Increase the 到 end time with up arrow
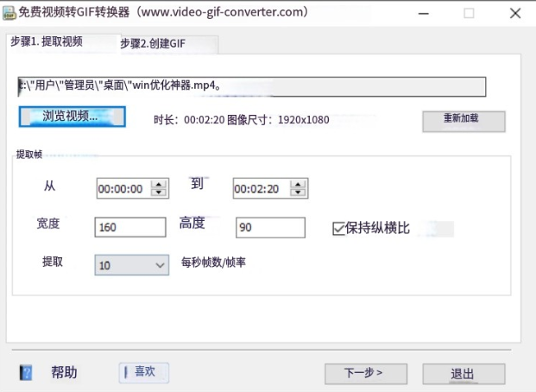Image resolution: width=536 pixels, height=392 pixels. pyautogui.click(x=300, y=184)
